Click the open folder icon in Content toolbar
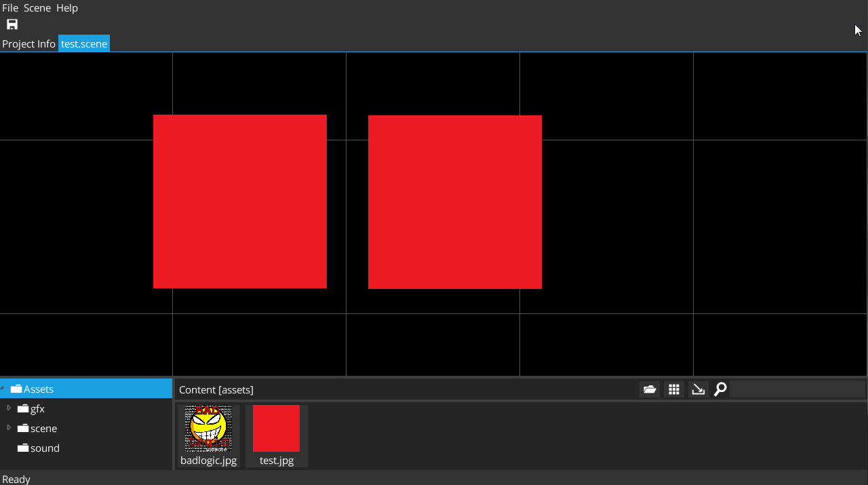This screenshot has width=868, height=485. point(650,389)
